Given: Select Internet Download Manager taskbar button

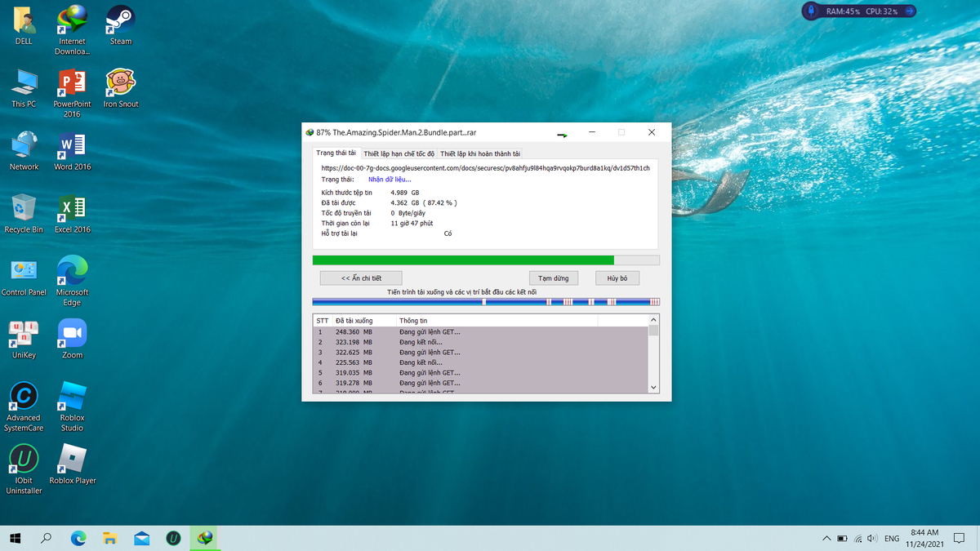Looking at the screenshot, I should coord(204,538).
